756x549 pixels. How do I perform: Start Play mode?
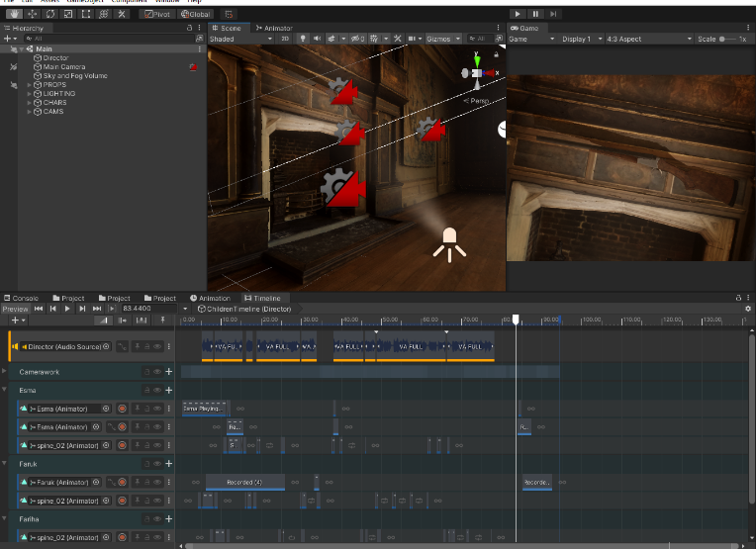(x=518, y=14)
